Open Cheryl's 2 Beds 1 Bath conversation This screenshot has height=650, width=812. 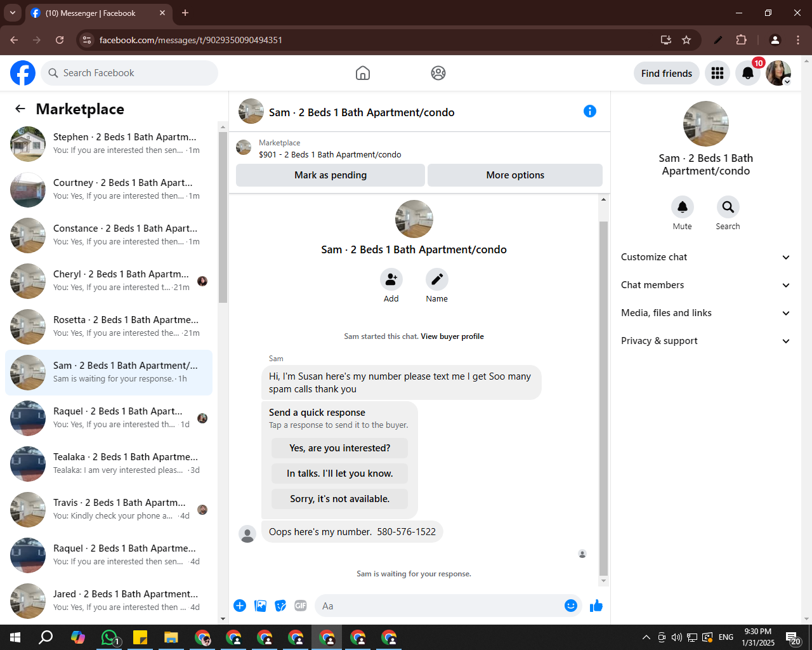coord(109,281)
